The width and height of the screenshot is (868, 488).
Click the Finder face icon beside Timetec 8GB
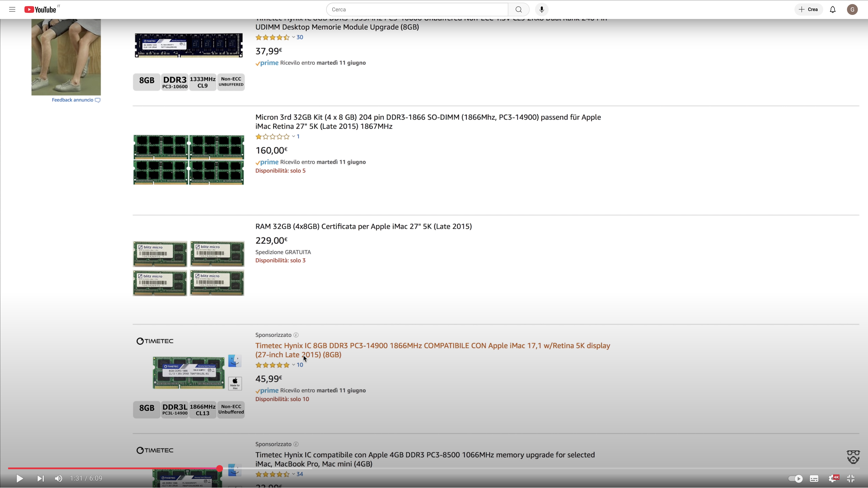pos(235,361)
